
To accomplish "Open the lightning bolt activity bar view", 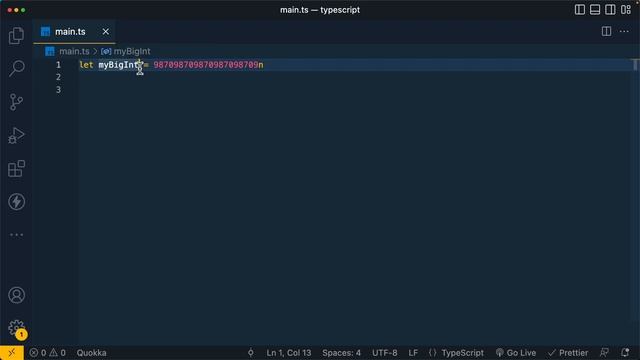I will 16,202.
